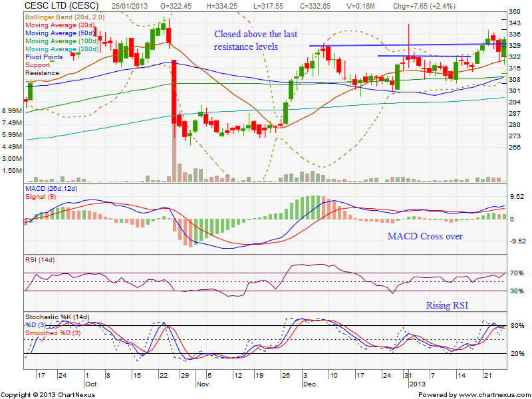Click the tall red volume spike bar

(x=174, y=153)
